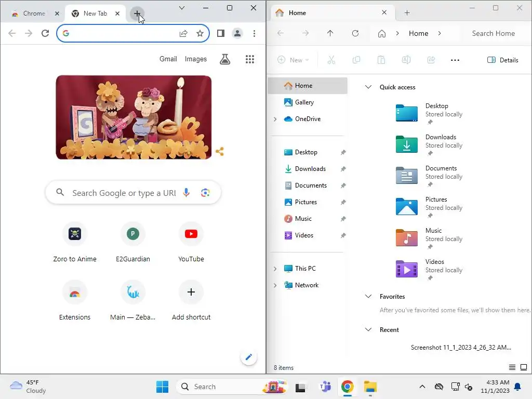Bookmark this tab with the star icon
The width and height of the screenshot is (532, 399).
[x=200, y=33]
